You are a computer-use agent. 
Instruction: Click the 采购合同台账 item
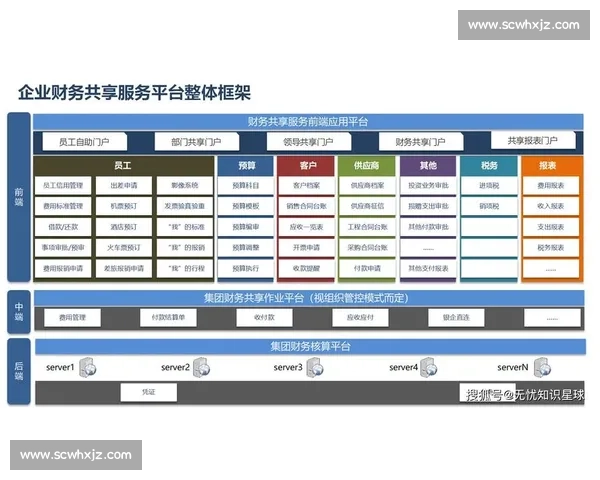point(367,248)
